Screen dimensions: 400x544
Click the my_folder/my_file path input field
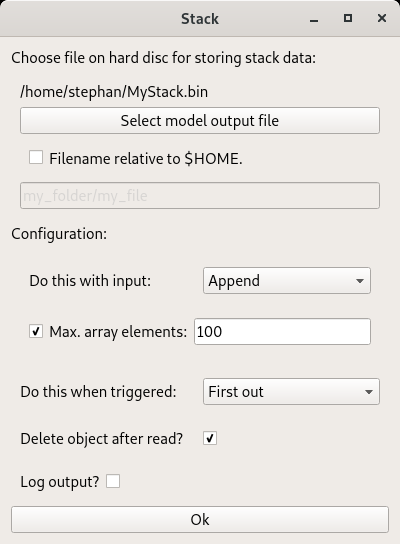(200, 196)
